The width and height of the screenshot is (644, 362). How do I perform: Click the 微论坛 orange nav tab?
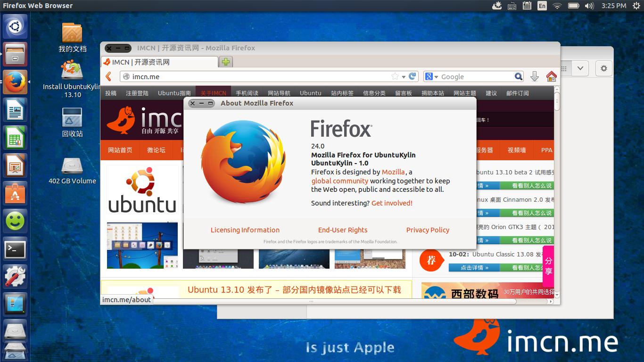pyautogui.click(x=157, y=150)
